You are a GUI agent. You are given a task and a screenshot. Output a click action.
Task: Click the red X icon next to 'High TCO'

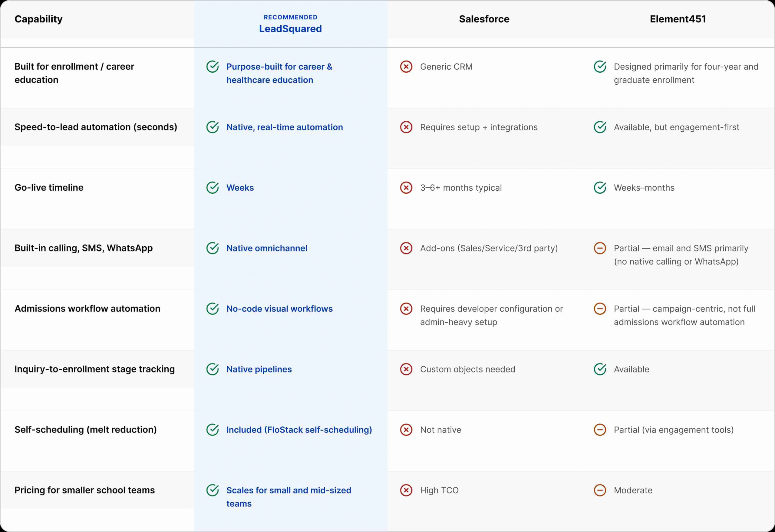pos(406,490)
